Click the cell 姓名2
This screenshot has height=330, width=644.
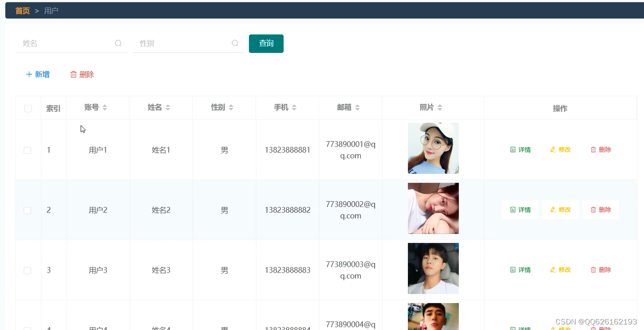(x=161, y=210)
